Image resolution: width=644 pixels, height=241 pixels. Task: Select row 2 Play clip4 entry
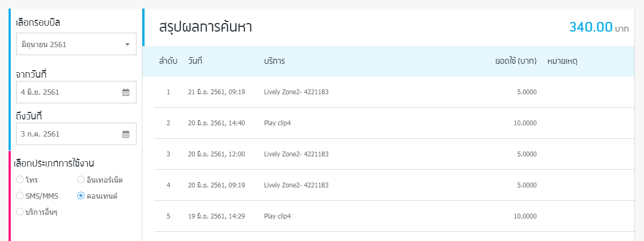tap(393, 123)
